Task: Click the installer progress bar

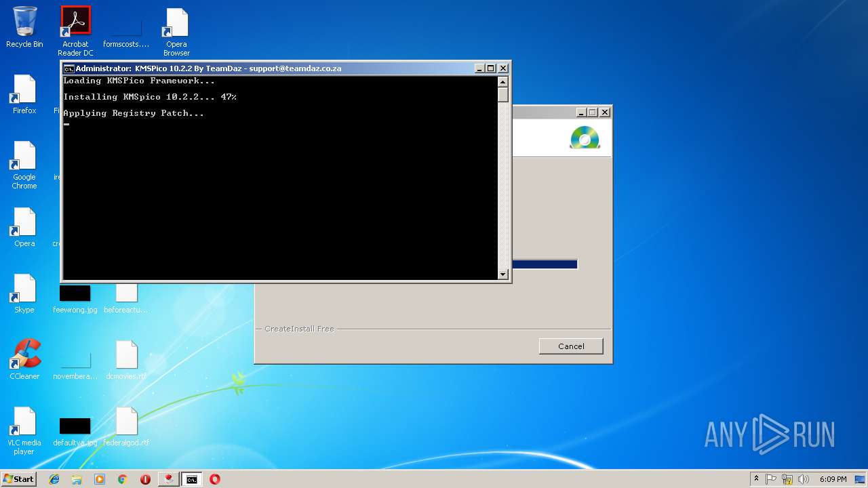Action: (545, 264)
